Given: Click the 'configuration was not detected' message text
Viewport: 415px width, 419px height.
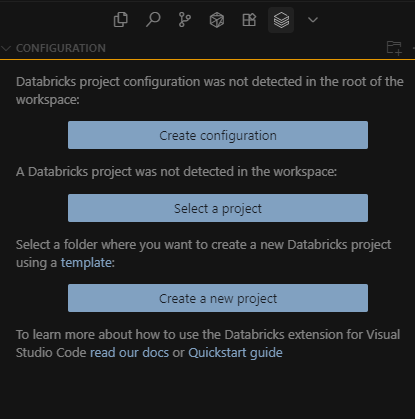Looking at the screenshot, I should 210,91.
